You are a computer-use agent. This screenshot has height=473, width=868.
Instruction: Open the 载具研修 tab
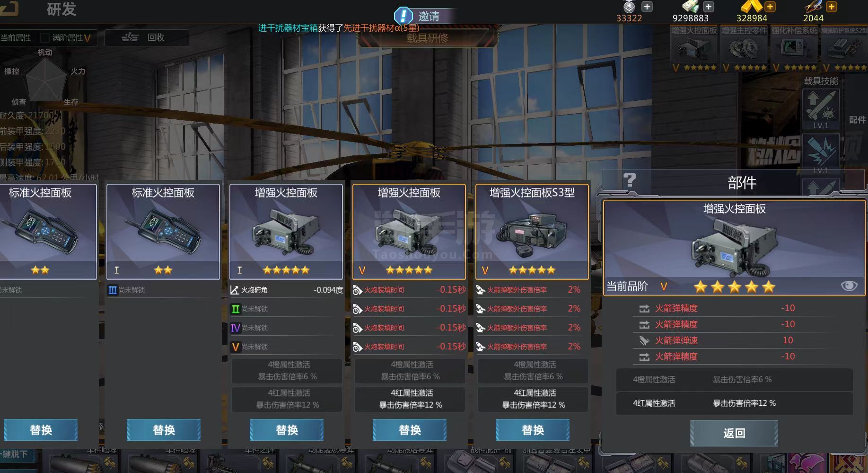click(427, 38)
